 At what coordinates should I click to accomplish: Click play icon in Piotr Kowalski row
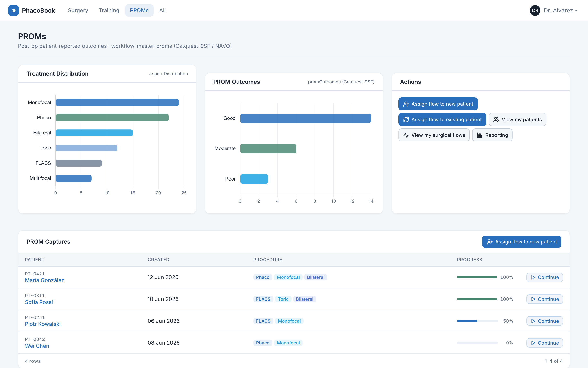point(533,321)
